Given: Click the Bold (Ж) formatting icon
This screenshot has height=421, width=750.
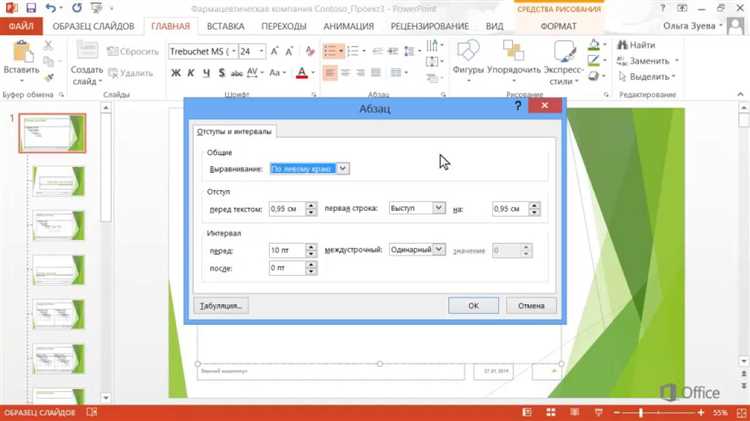Looking at the screenshot, I should [x=176, y=73].
